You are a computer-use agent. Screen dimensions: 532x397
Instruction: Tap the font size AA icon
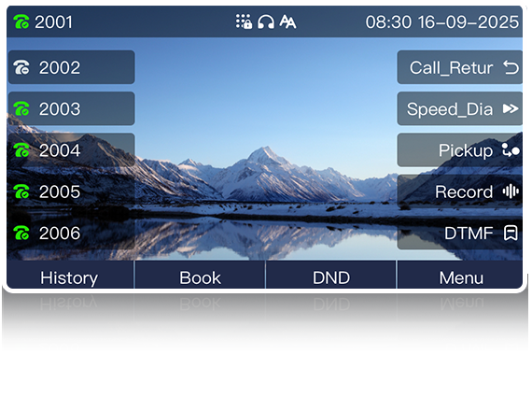click(287, 22)
